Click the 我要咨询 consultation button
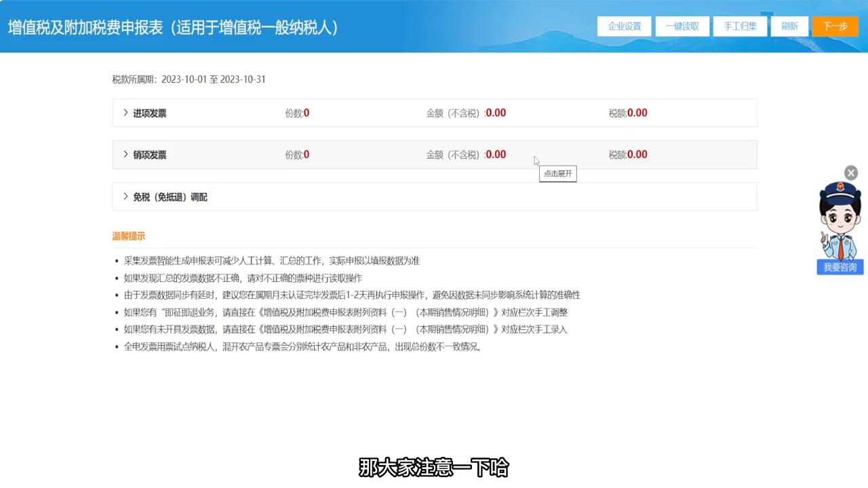This screenshot has height=488, width=868. click(840, 266)
